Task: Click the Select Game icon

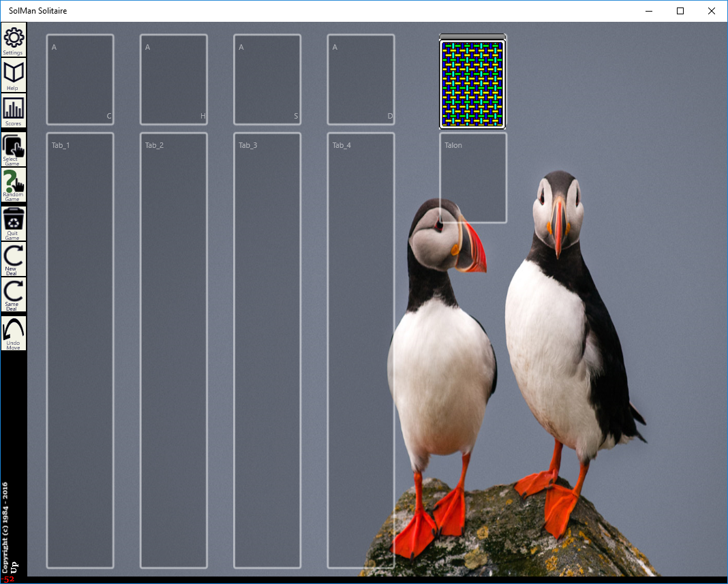Action: pos(13,149)
